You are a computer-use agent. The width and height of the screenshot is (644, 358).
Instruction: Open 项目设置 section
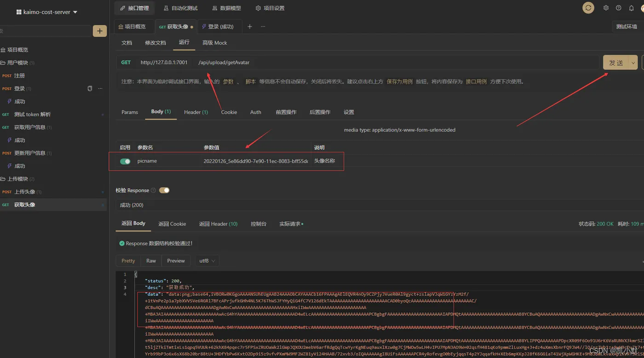pyautogui.click(x=270, y=8)
